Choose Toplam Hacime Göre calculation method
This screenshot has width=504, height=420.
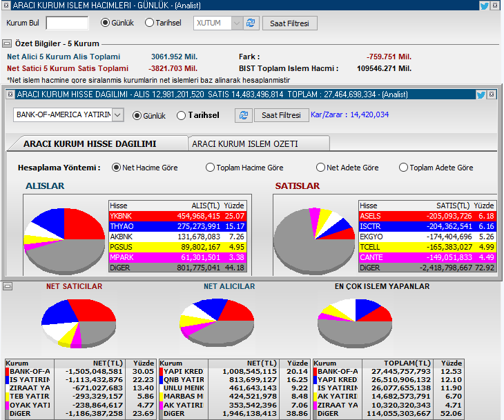tap(210, 168)
